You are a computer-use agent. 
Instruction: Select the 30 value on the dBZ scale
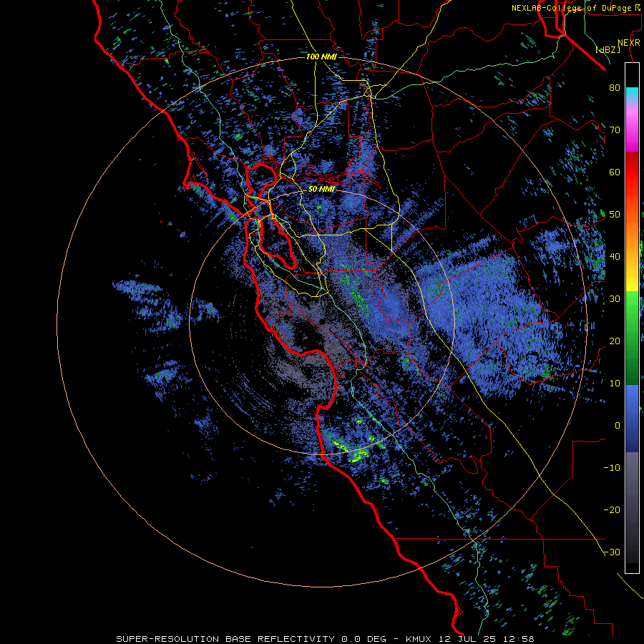(615, 299)
